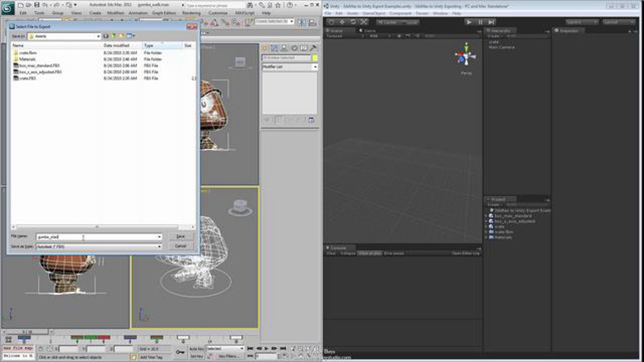Click the New Scene icon in 3ds Max

click(21, 5)
